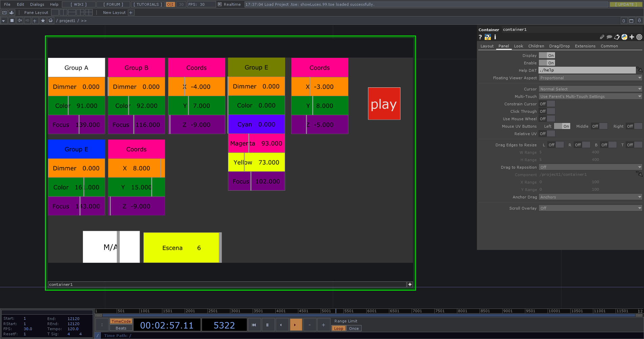The image size is (644, 339).
Task: Click the red play button
Action: pos(384,104)
